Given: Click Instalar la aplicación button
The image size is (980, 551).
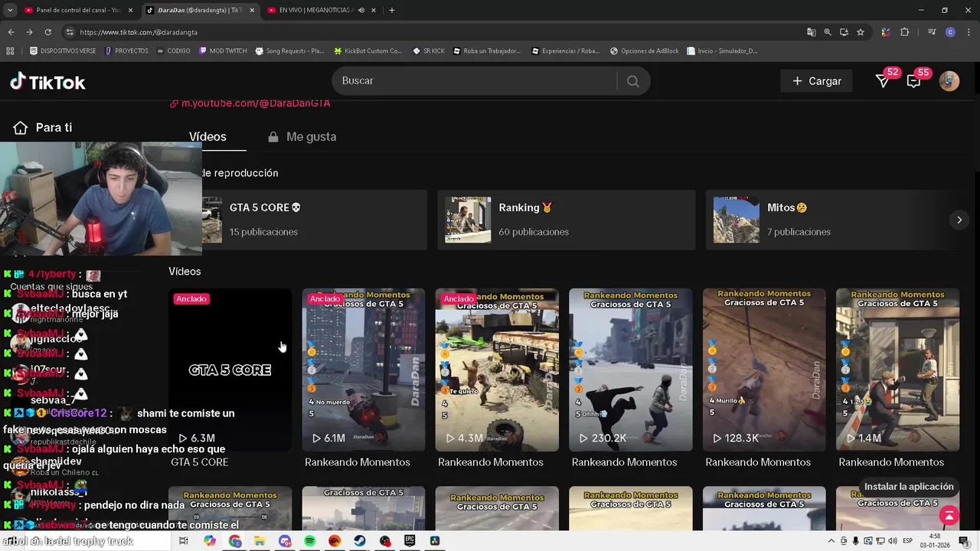Looking at the screenshot, I should pos(909,487).
